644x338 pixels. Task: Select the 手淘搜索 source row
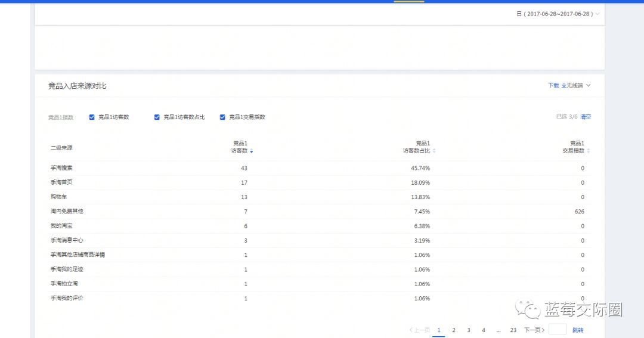[x=320, y=168]
